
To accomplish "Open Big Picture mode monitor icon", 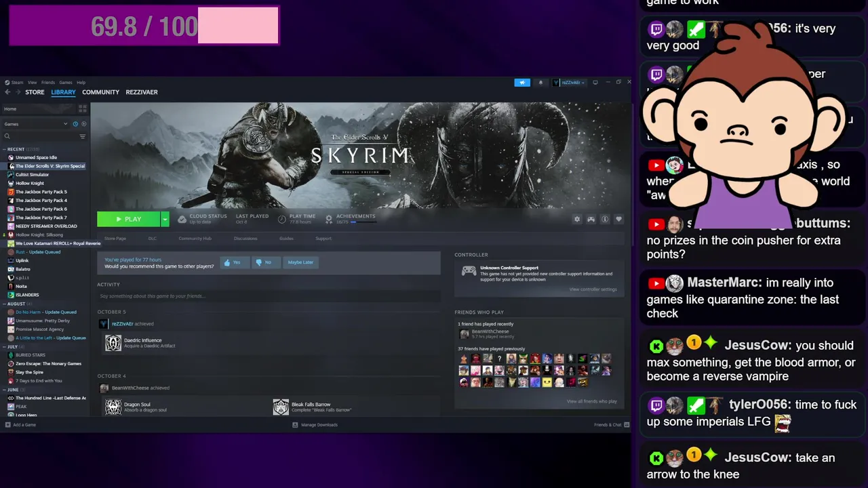I will (595, 83).
